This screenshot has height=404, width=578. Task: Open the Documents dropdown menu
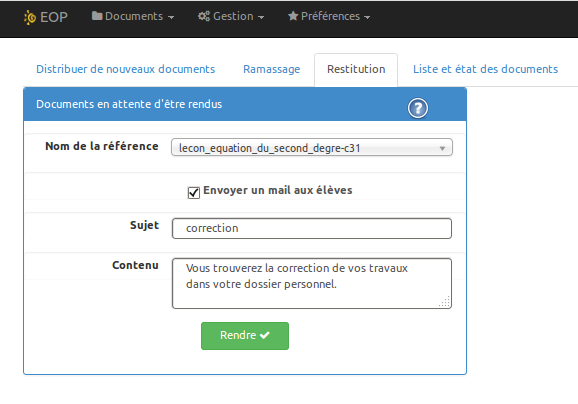point(133,16)
